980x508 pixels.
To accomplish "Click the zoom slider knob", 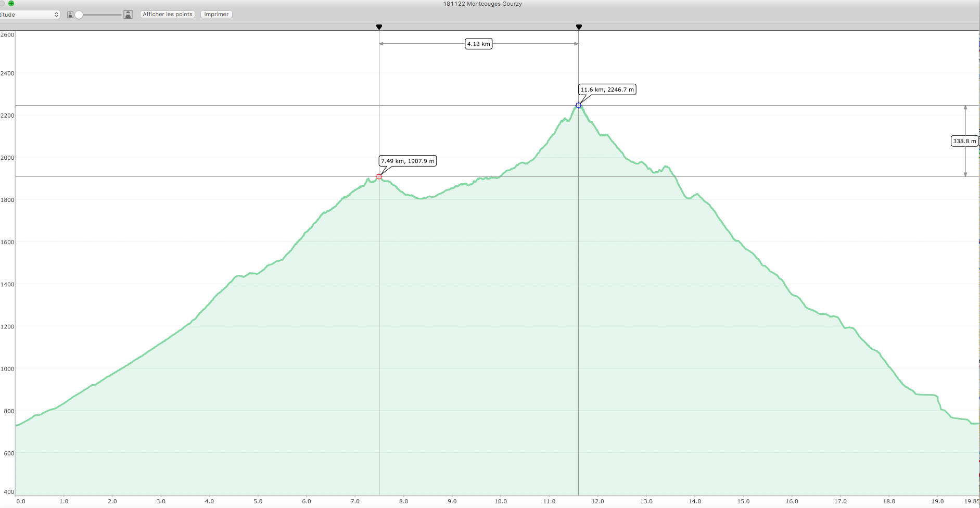I will [79, 15].
